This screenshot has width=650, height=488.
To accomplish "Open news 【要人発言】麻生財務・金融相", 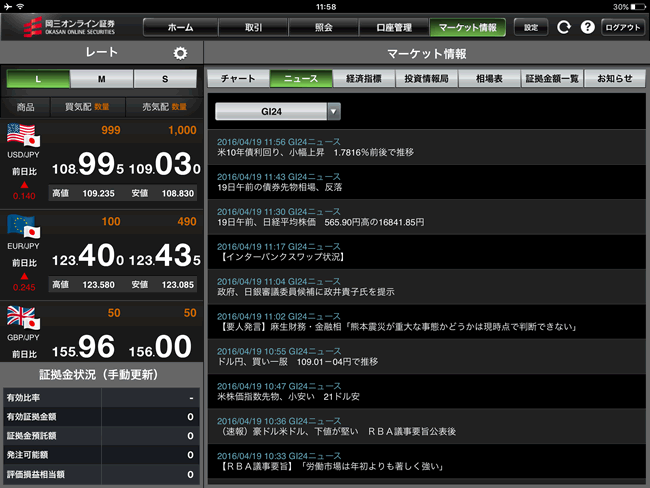I will [427, 322].
